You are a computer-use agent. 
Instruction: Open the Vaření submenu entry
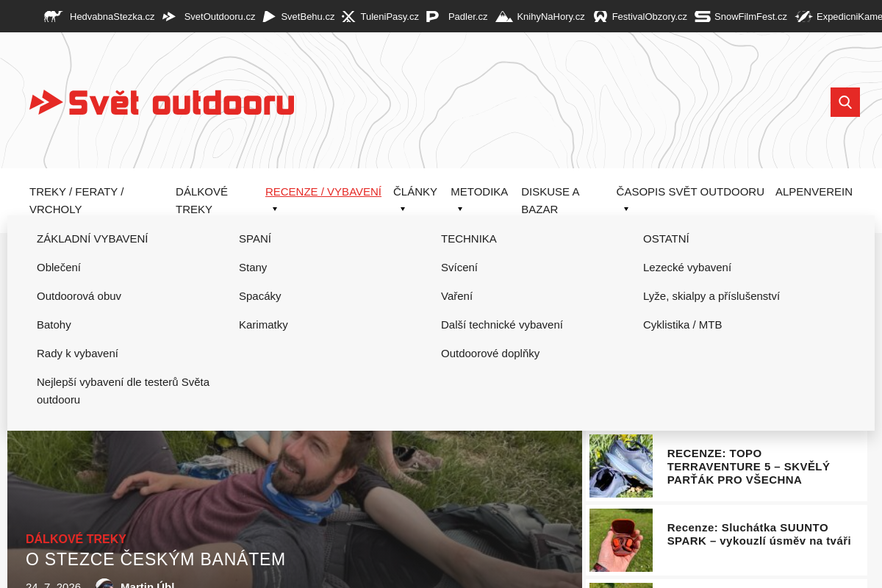coord(456,295)
